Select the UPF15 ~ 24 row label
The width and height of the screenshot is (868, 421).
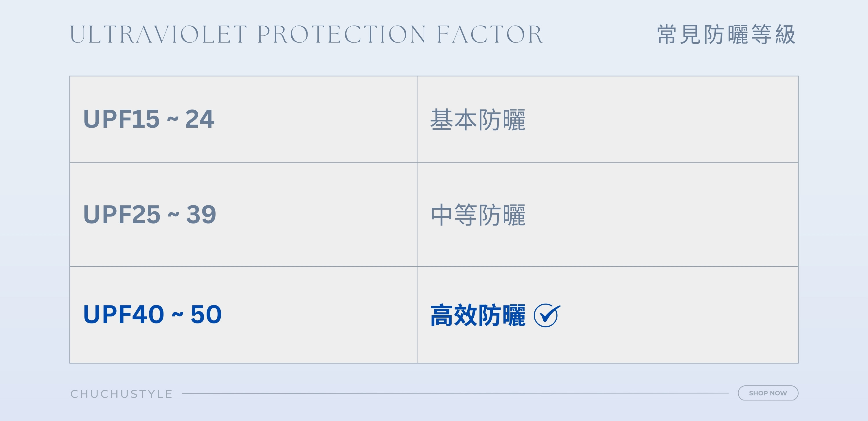[x=149, y=119]
